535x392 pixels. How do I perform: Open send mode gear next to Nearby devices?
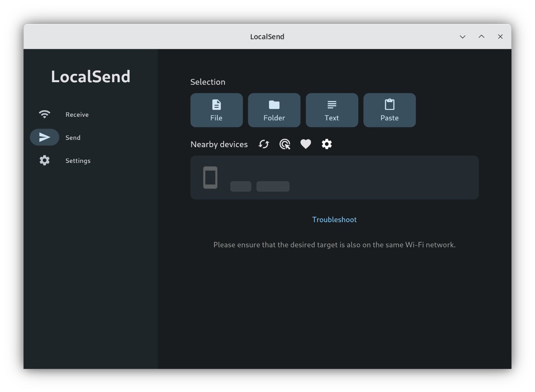tap(327, 144)
